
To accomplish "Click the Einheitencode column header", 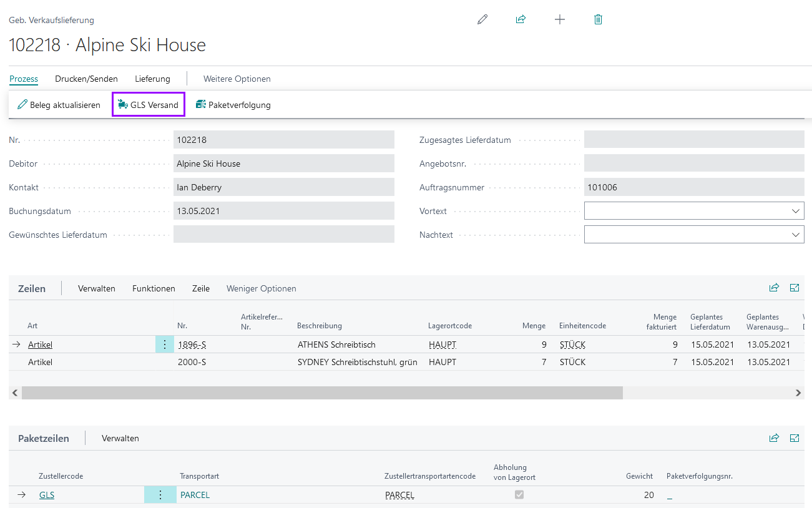I will pos(582,326).
